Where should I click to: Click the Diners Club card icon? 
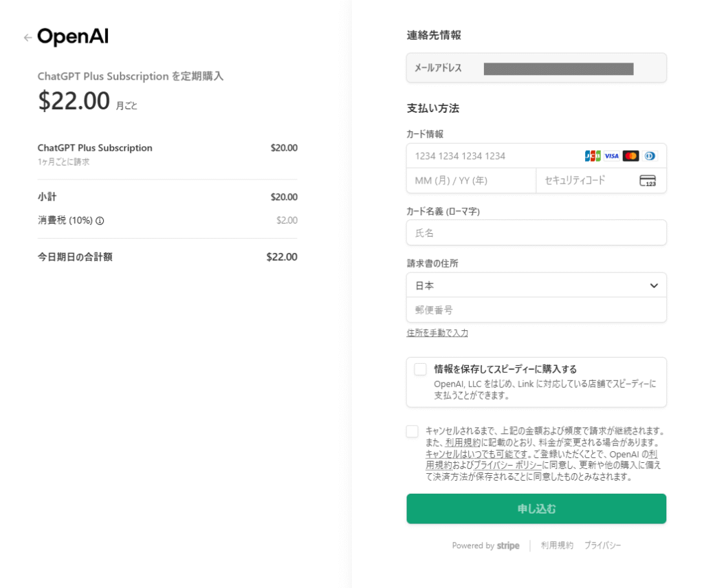(650, 156)
